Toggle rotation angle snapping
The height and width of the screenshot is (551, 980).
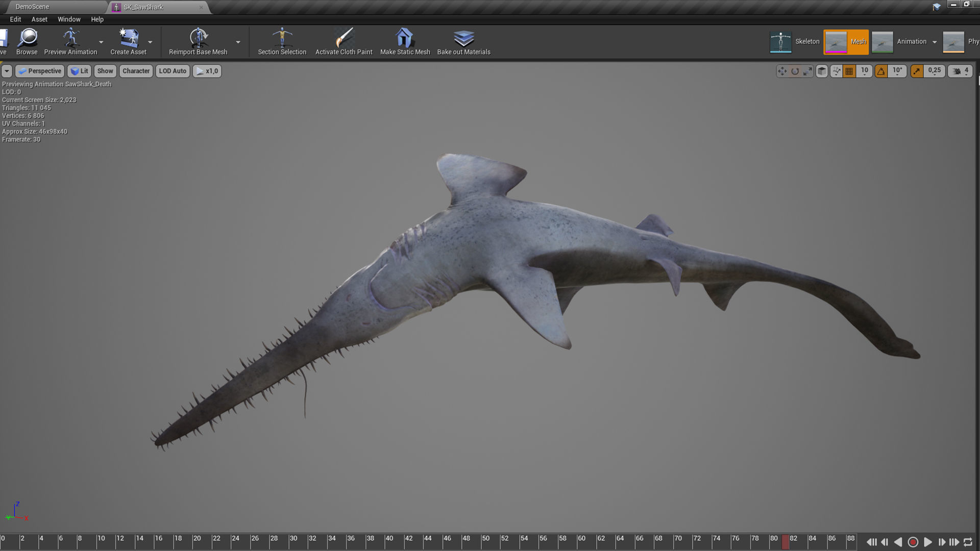[881, 71]
